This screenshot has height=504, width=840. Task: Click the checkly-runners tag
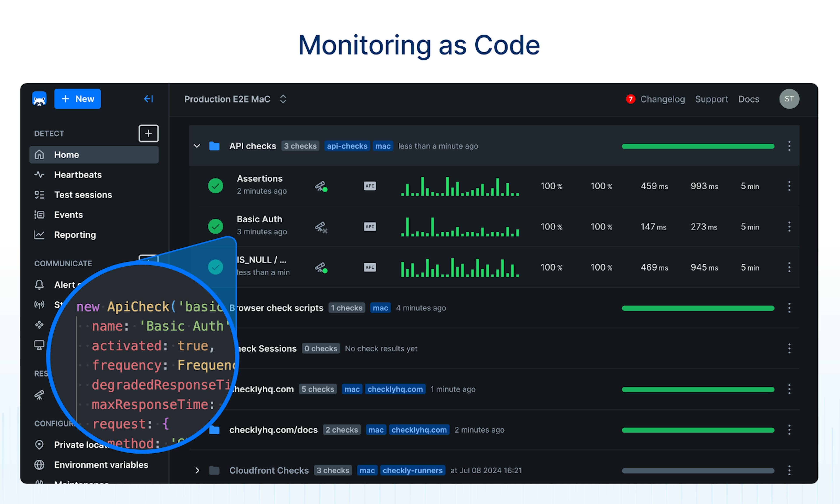pyautogui.click(x=413, y=470)
